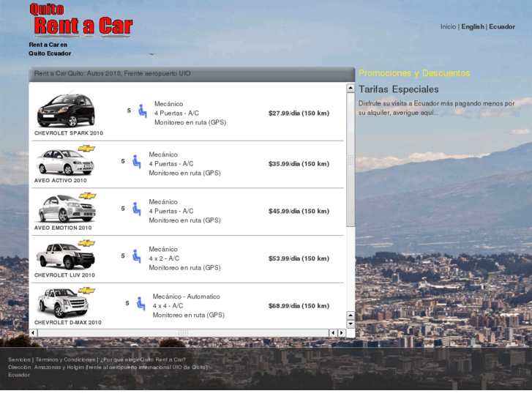Click the vertical scrollbar thumb of car list
This screenshot has width=532, height=399.
(x=351, y=160)
